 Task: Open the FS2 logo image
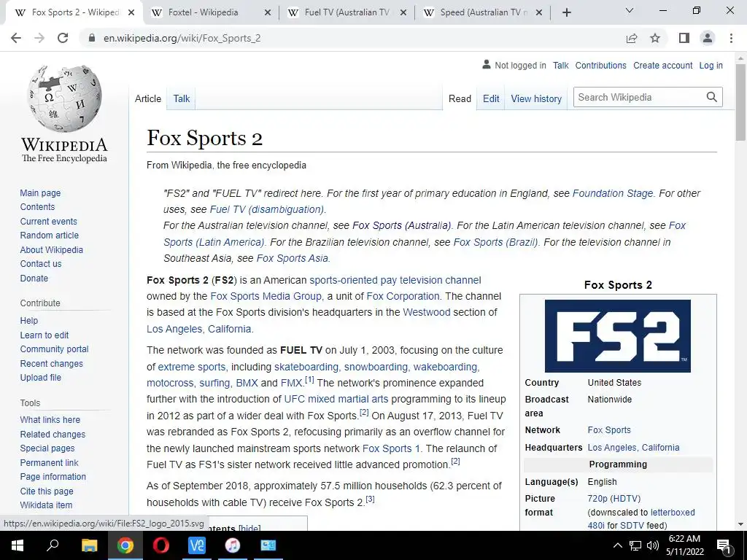tap(617, 335)
